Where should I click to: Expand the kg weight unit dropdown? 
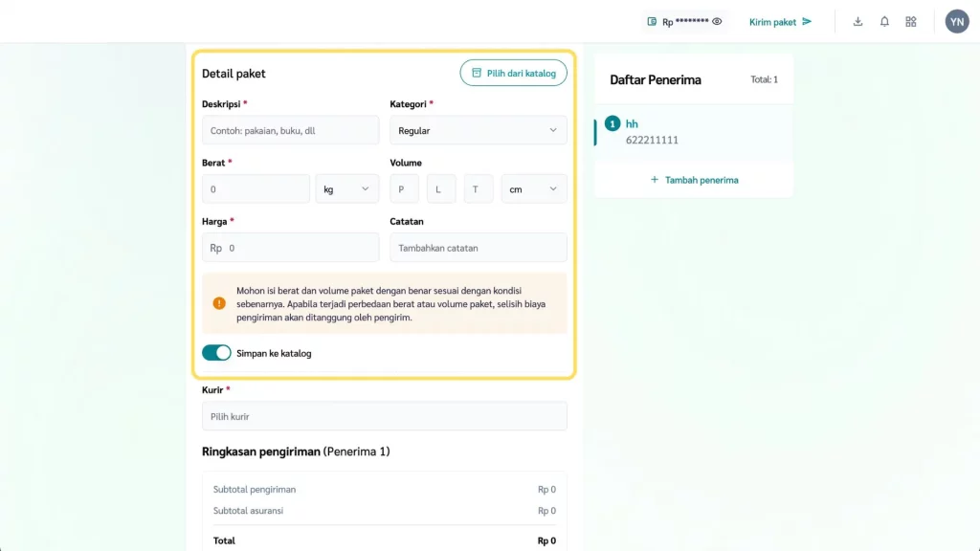[346, 189]
